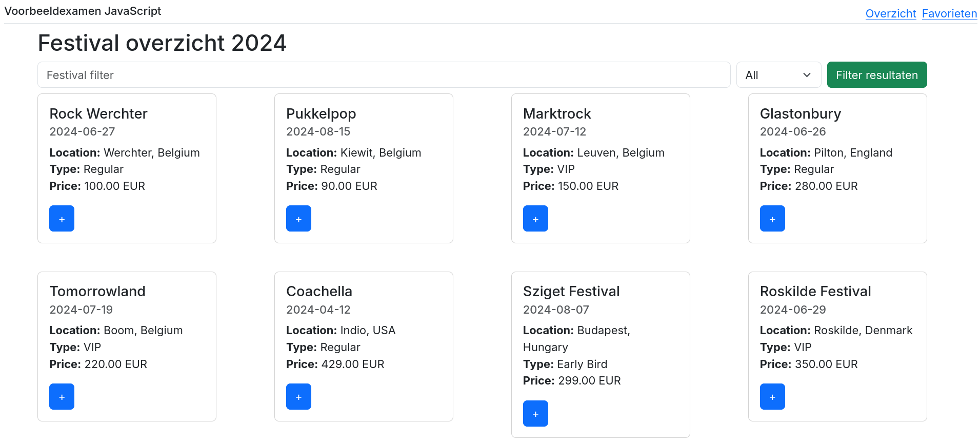Click the Filter resultaten button
Screen dimensions: 980x442
click(x=876, y=75)
